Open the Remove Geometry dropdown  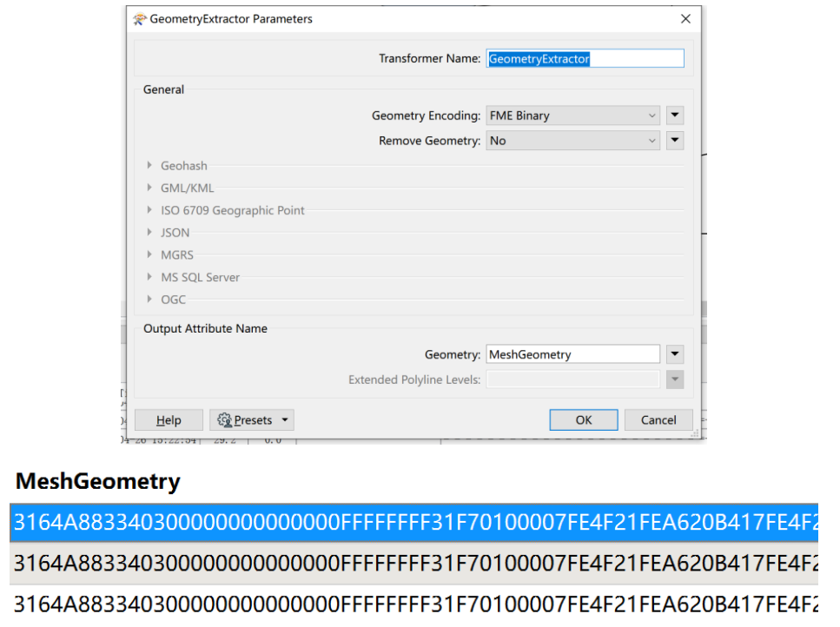point(572,141)
